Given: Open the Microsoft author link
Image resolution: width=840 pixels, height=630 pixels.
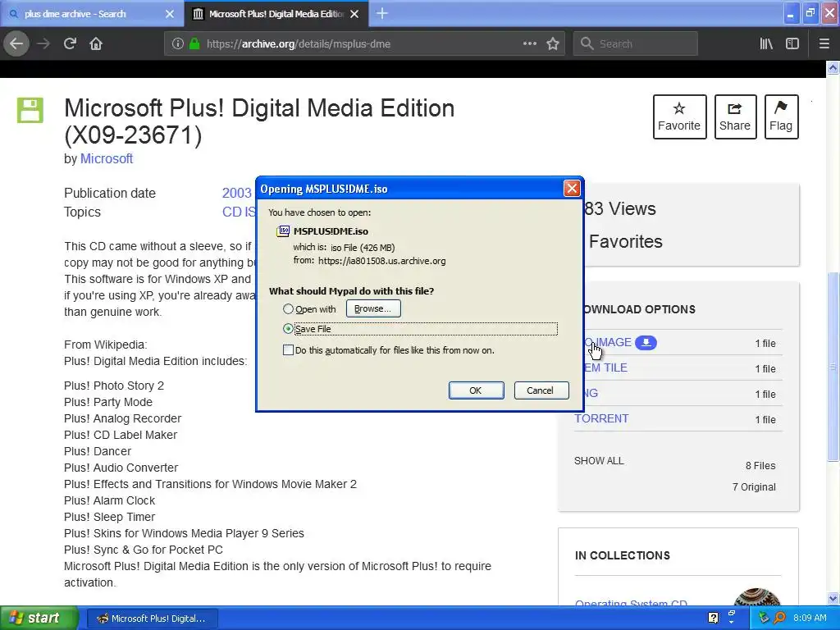Looking at the screenshot, I should click(106, 158).
